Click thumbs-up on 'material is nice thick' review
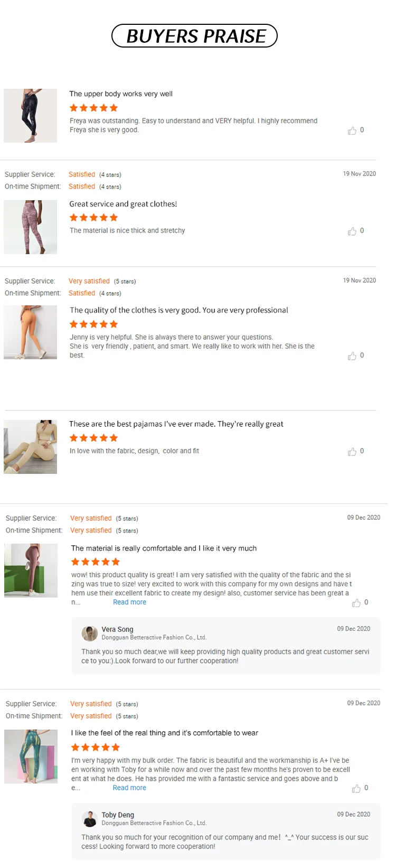396x868 pixels. click(x=352, y=231)
